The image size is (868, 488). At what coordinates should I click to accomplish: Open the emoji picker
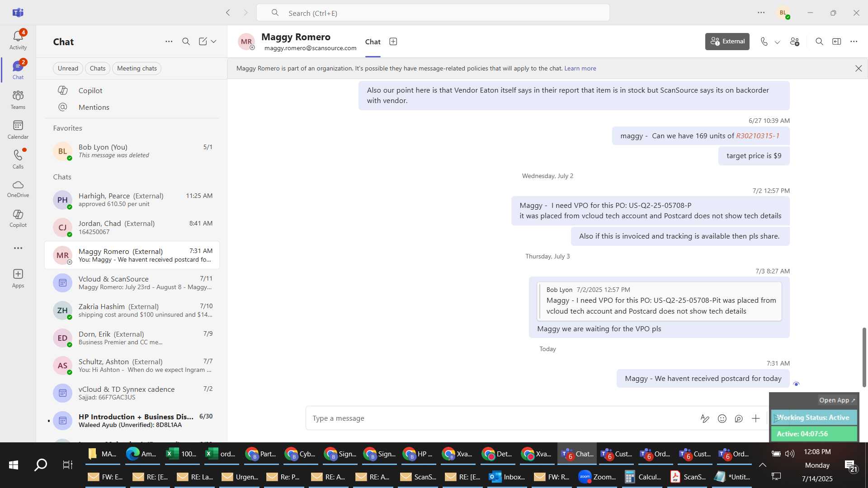[722, 418]
